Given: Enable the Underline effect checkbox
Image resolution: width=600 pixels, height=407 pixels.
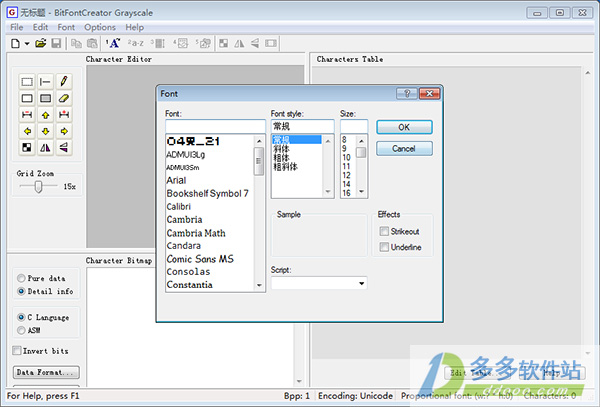Looking at the screenshot, I should tap(384, 247).
